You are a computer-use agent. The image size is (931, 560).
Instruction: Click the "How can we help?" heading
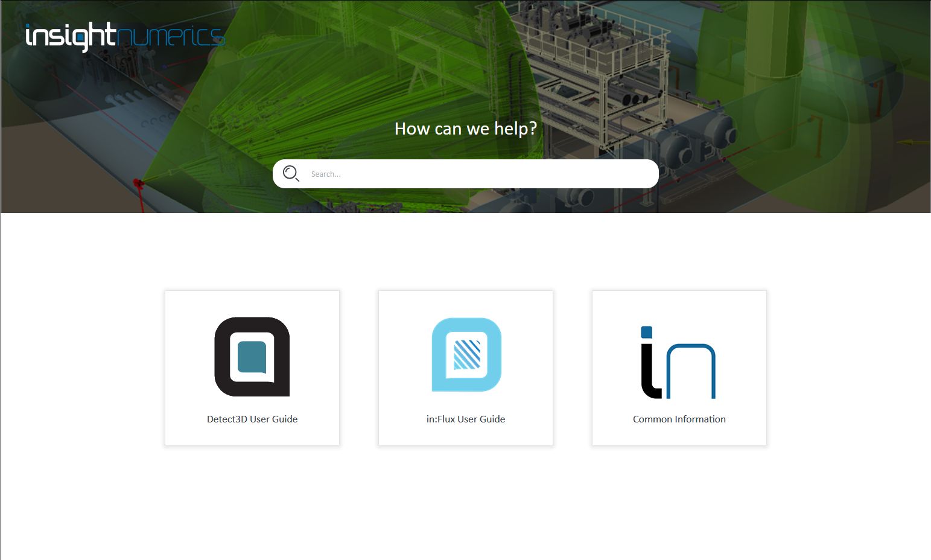click(x=465, y=128)
